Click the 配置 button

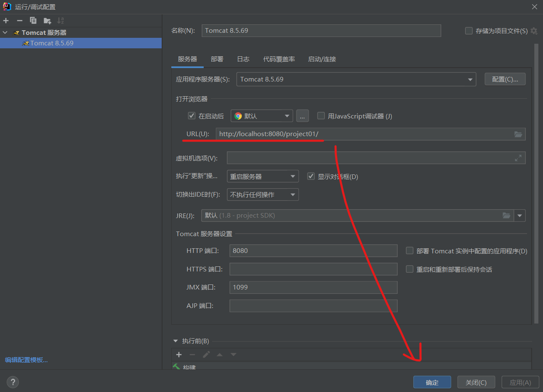coord(505,79)
